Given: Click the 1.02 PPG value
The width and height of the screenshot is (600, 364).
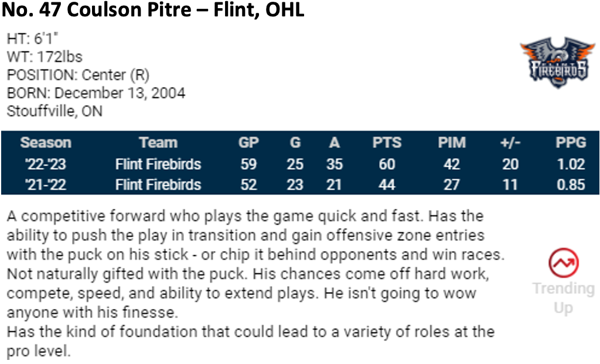Looking at the screenshot, I should click(x=570, y=164).
